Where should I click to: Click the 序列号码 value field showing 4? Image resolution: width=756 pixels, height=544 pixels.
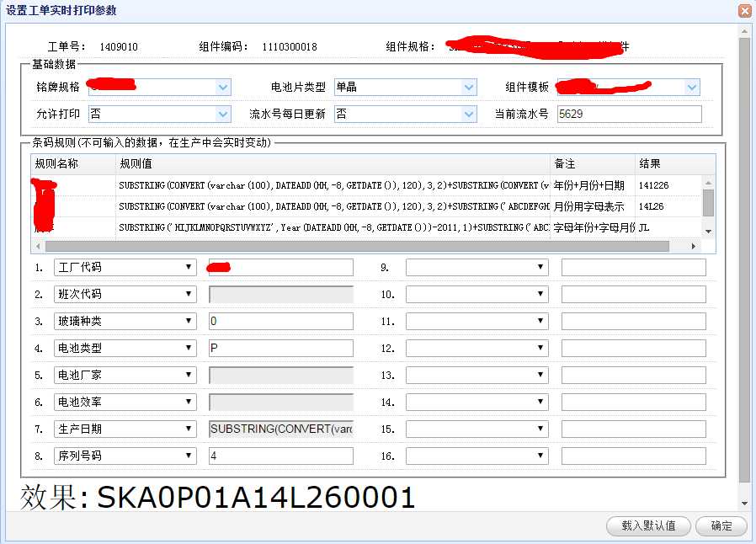pos(280,456)
